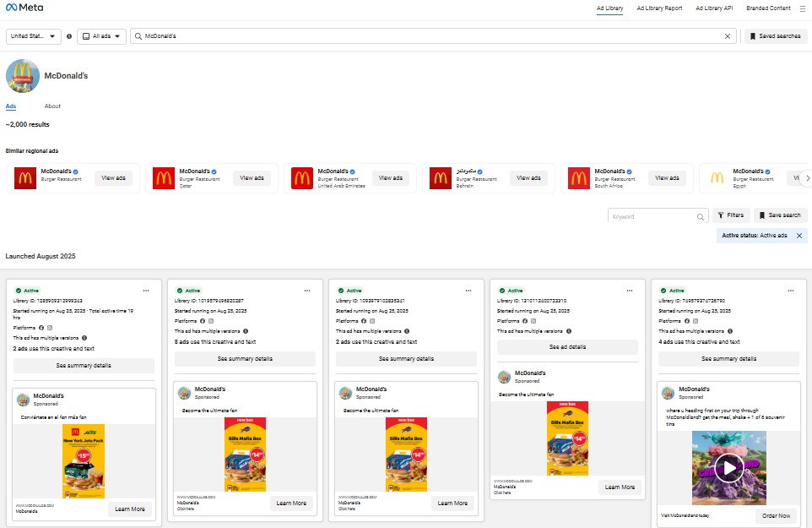Open the United States country dropdown
This screenshot has width=812, height=528.
(34, 36)
